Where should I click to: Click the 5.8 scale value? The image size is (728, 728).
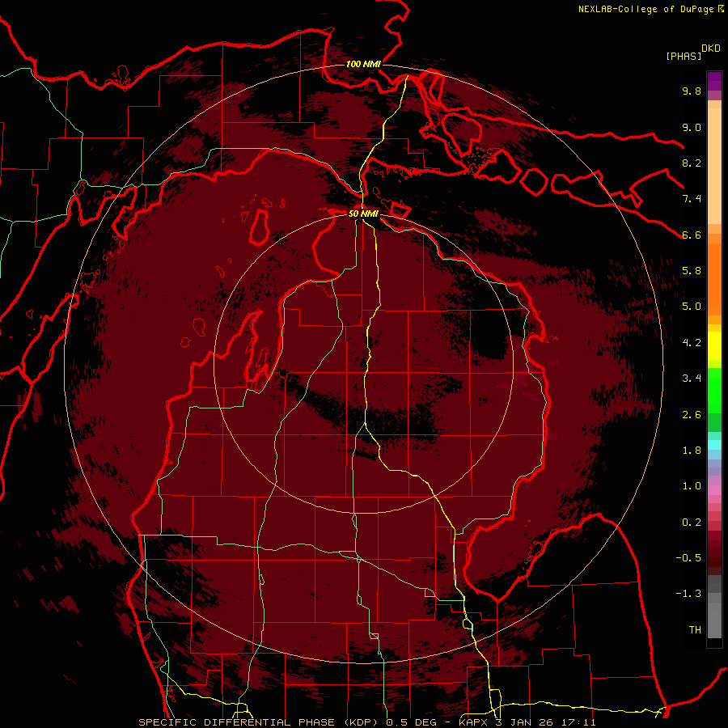692,271
